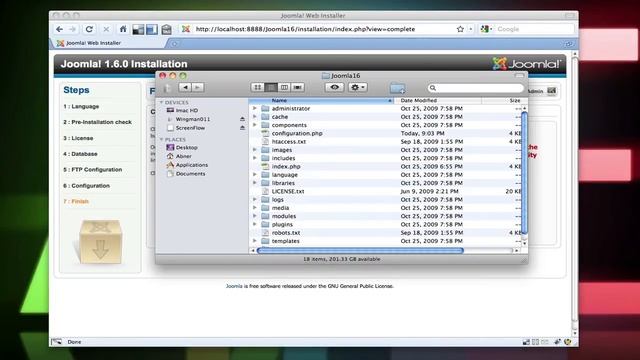This screenshot has height=360, width=640.
Task: Click Finder vertical scrollbar
Action: click(x=524, y=173)
